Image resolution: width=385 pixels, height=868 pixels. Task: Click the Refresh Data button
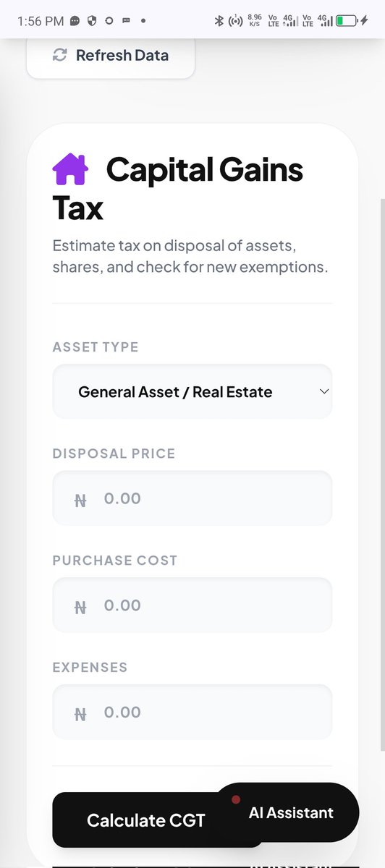click(x=111, y=55)
